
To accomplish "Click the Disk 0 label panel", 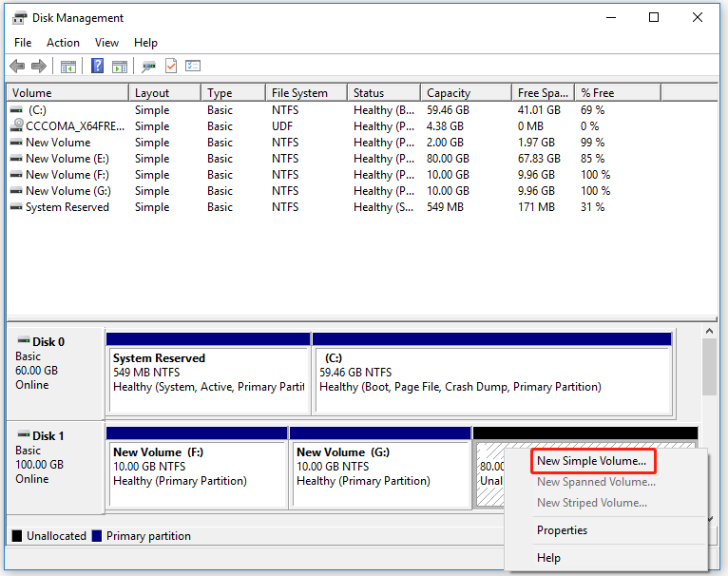I will pos(55,373).
